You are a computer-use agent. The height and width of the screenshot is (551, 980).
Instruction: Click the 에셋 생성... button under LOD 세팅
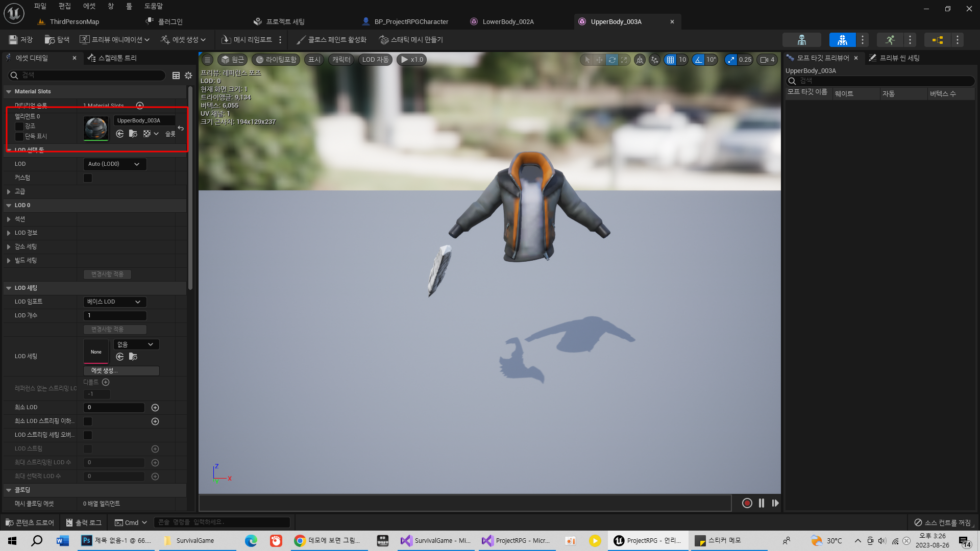121,371
